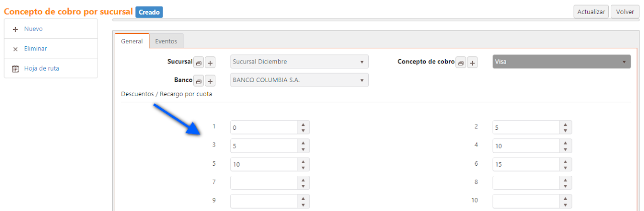Click Nuevo in the left sidebar

click(x=33, y=29)
